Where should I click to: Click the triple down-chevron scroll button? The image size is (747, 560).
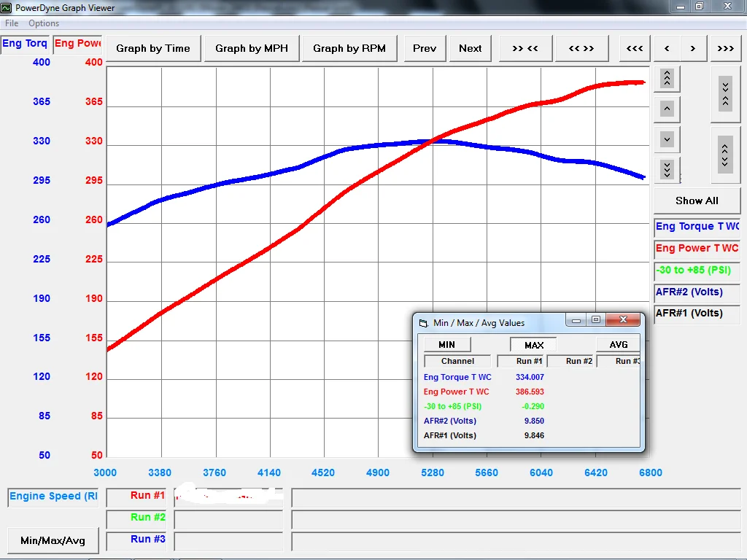(x=667, y=169)
